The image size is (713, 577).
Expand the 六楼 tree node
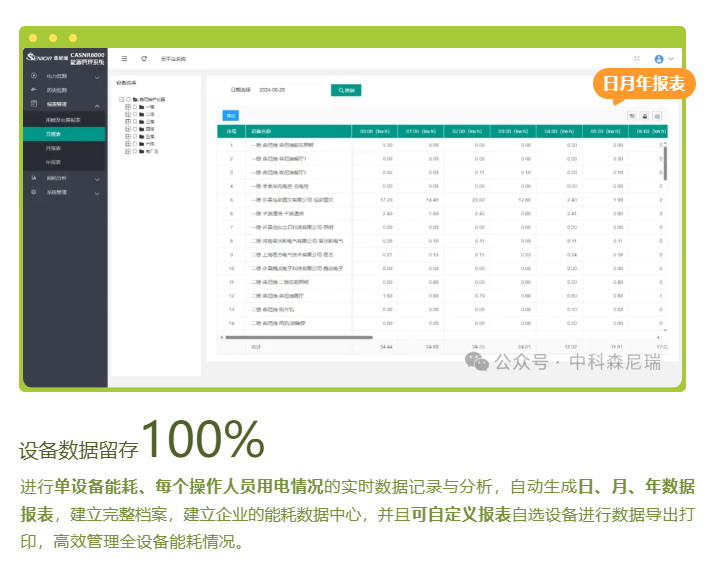coord(128,144)
